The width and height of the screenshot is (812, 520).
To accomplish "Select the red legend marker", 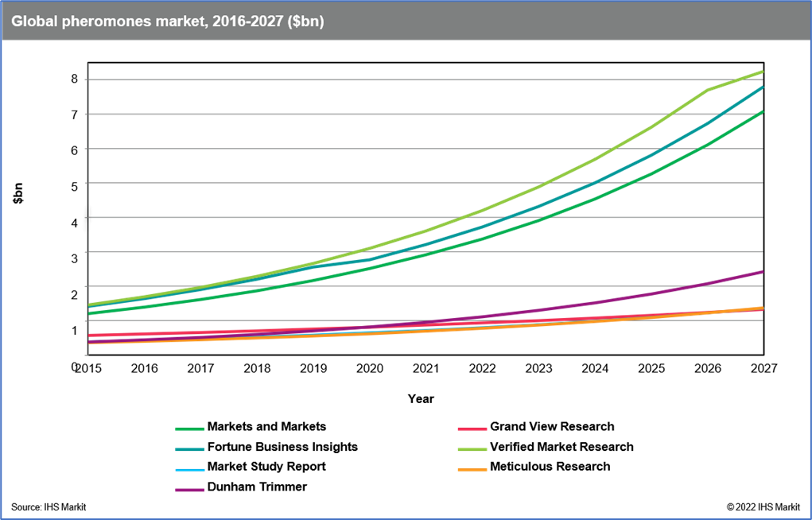I will tap(472, 429).
